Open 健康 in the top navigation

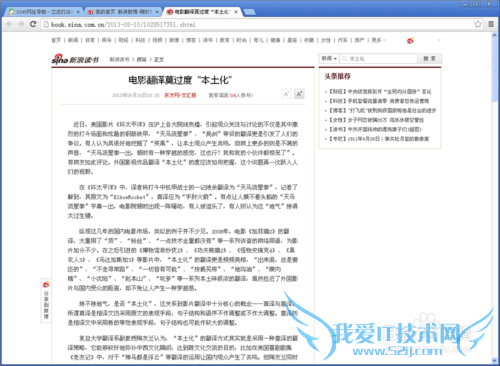[275, 40]
